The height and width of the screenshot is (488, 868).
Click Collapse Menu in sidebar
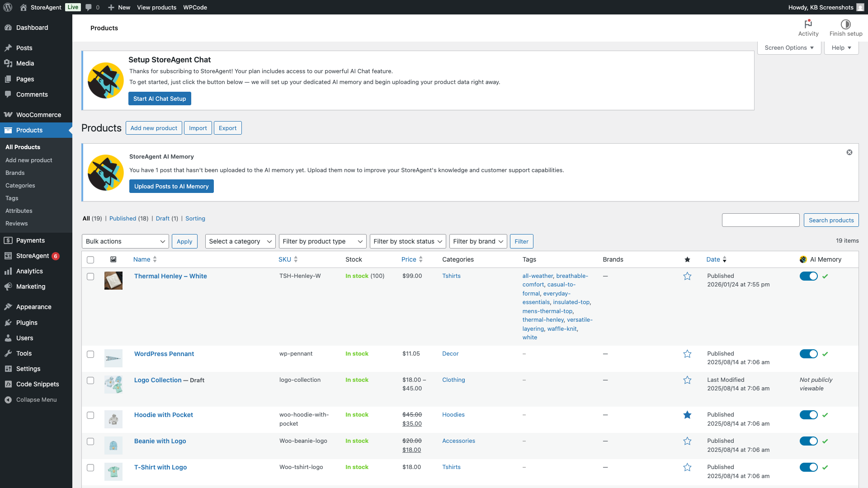[x=36, y=399]
